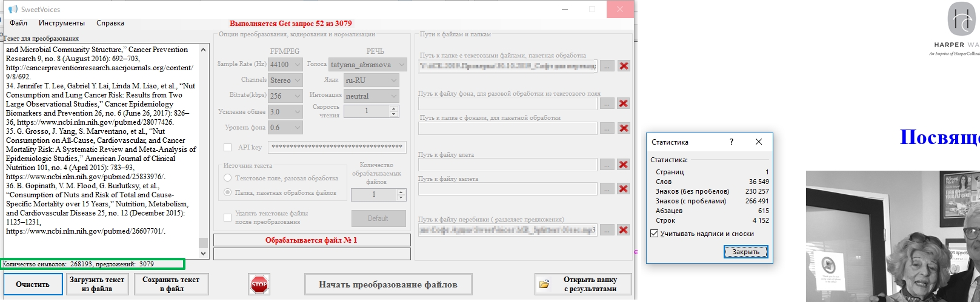980x302 pixels.
Task: Click Закрыть in the statistics dialog
Action: click(745, 252)
